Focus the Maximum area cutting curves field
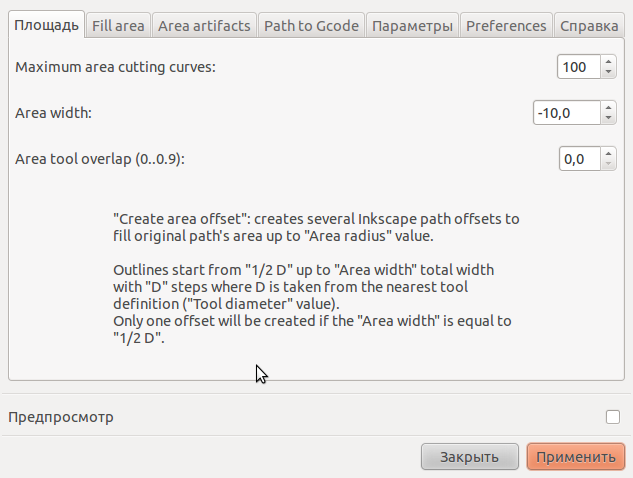The width and height of the screenshot is (633, 478). coord(579,67)
